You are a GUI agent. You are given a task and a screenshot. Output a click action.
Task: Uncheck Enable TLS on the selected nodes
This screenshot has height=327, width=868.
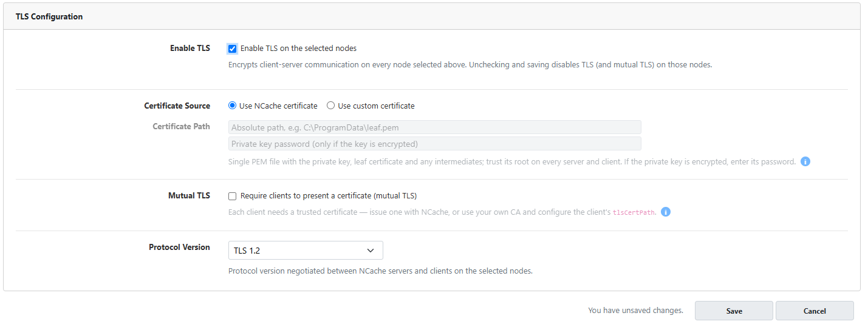click(x=232, y=49)
